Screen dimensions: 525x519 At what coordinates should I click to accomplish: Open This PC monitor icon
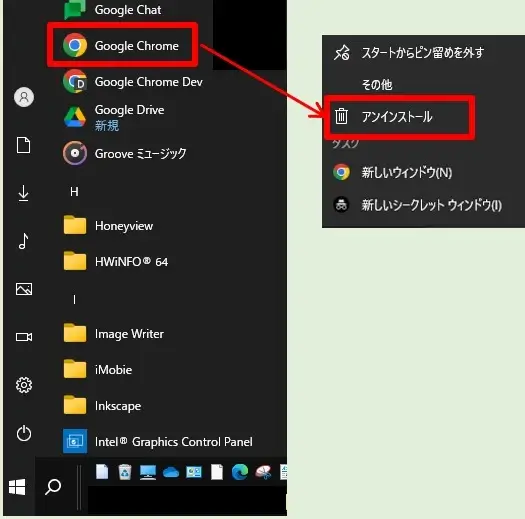(148, 472)
